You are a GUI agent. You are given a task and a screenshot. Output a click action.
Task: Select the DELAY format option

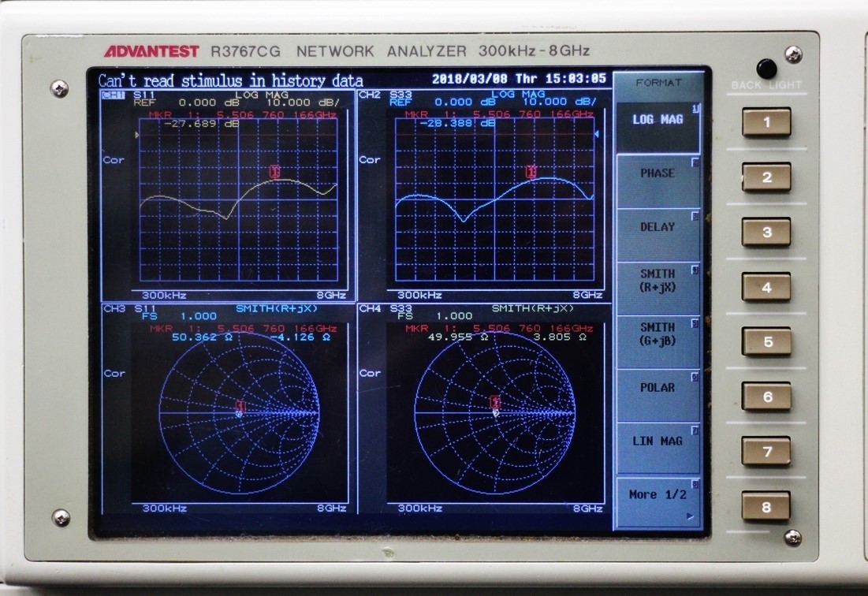tap(658, 235)
